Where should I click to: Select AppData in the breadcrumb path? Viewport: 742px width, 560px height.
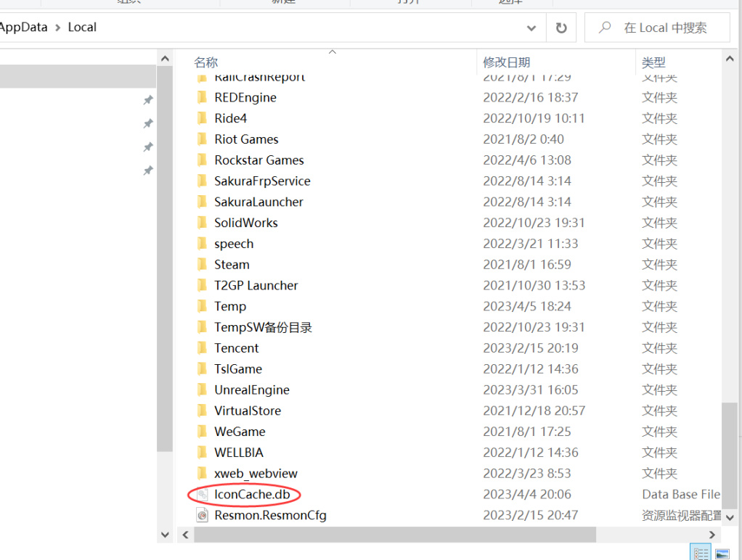tap(24, 27)
